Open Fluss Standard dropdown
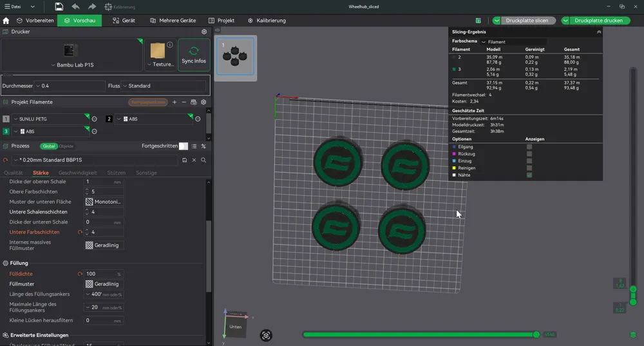 [164, 86]
